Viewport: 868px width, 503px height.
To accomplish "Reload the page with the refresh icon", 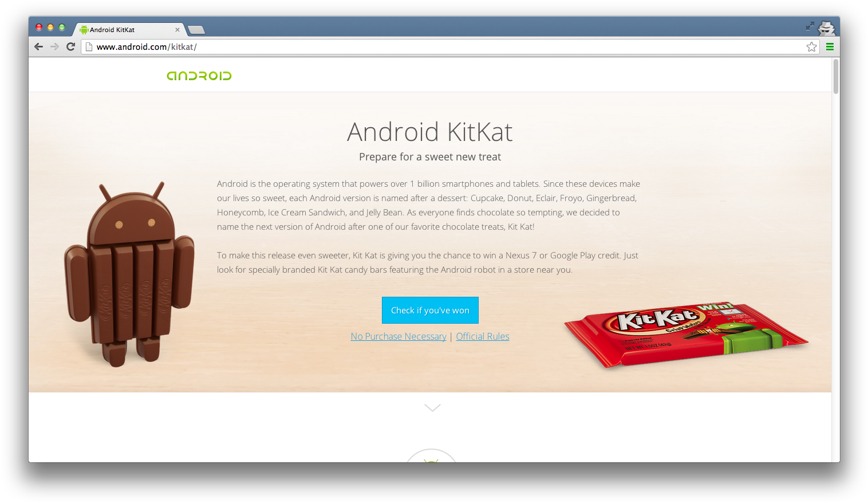I will (x=71, y=47).
